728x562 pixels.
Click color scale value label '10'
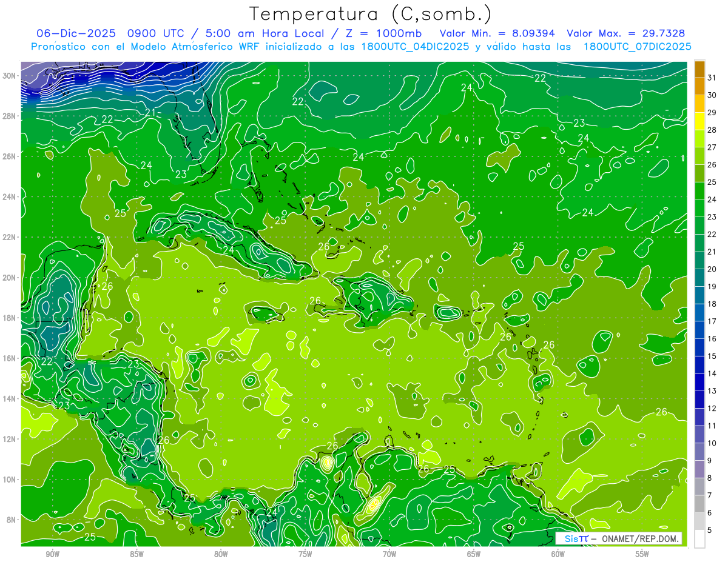[712, 443]
